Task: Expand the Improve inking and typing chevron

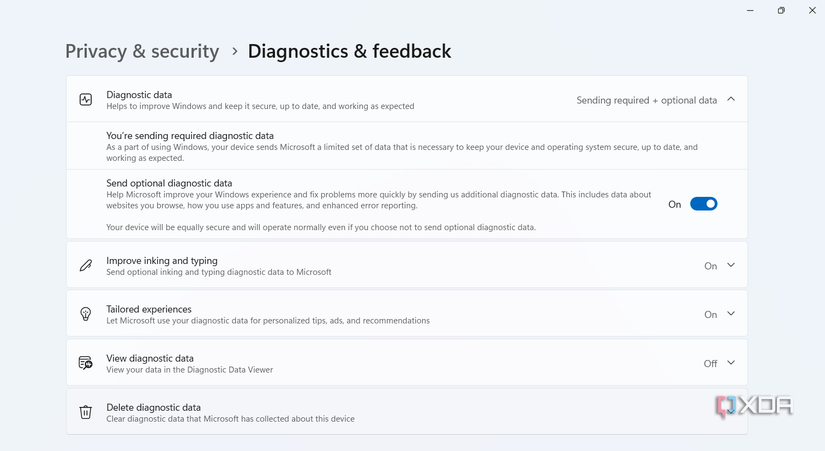Action: pyautogui.click(x=731, y=265)
